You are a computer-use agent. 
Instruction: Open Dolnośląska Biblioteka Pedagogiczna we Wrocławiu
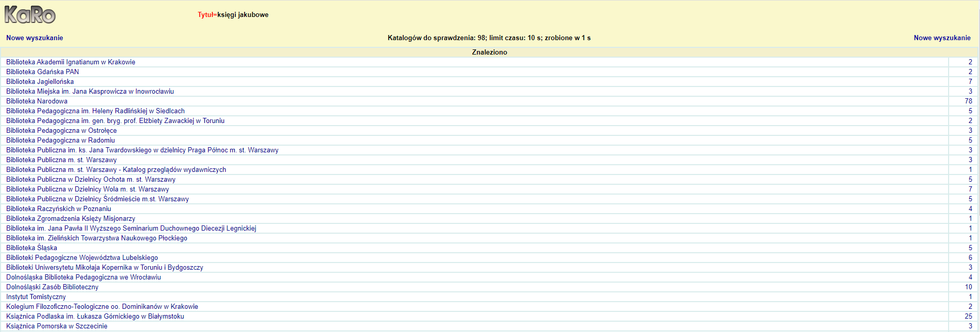83,277
